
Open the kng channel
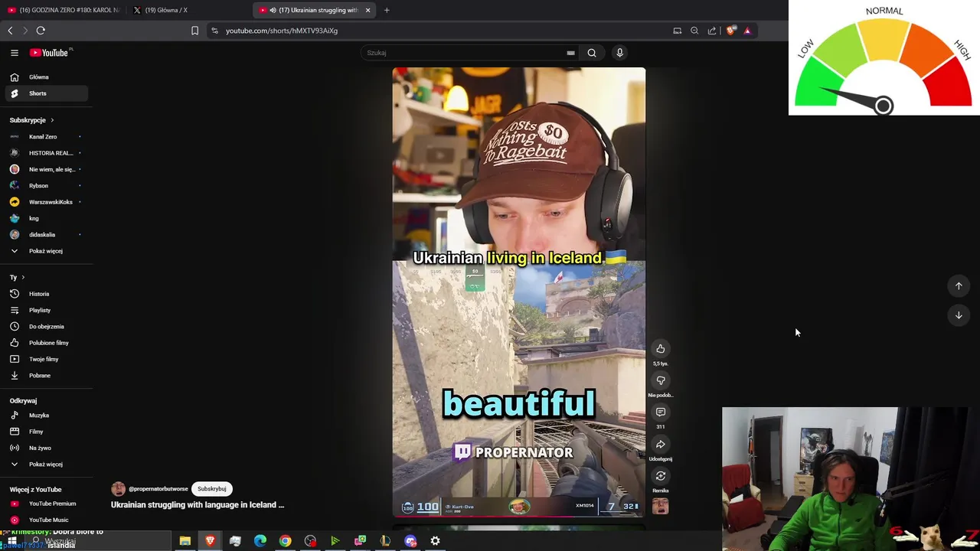(46, 218)
